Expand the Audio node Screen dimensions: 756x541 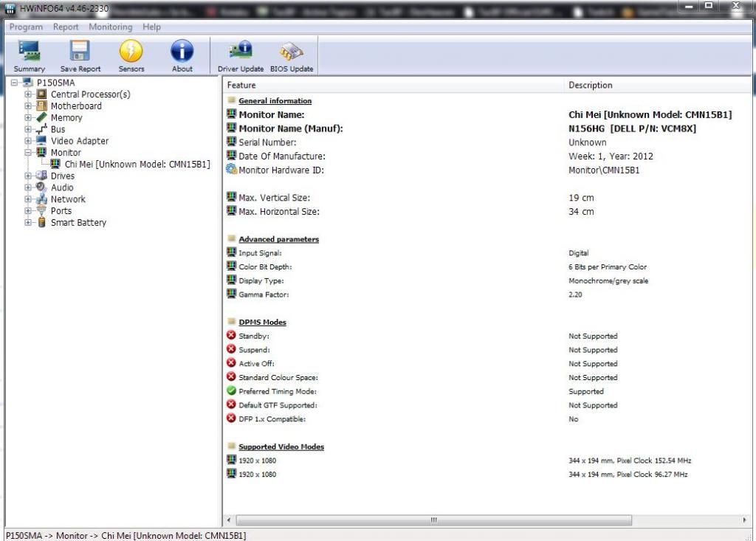pyautogui.click(x=29, y=187)
